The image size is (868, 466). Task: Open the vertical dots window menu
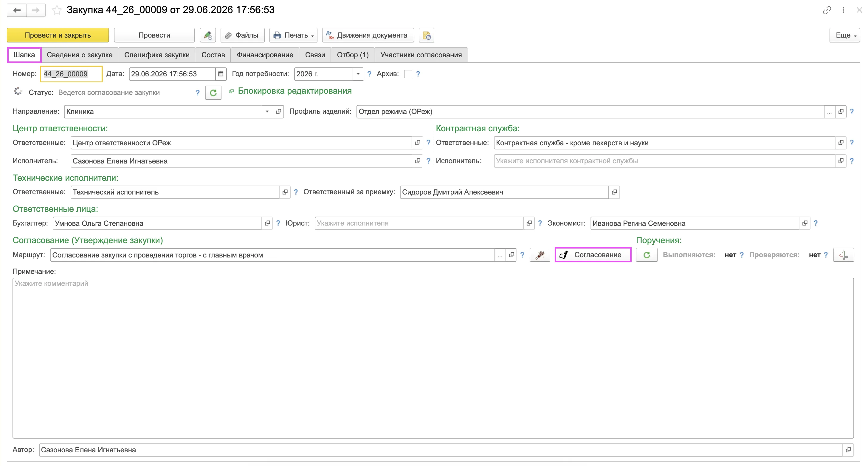click(x=843, y=10)
